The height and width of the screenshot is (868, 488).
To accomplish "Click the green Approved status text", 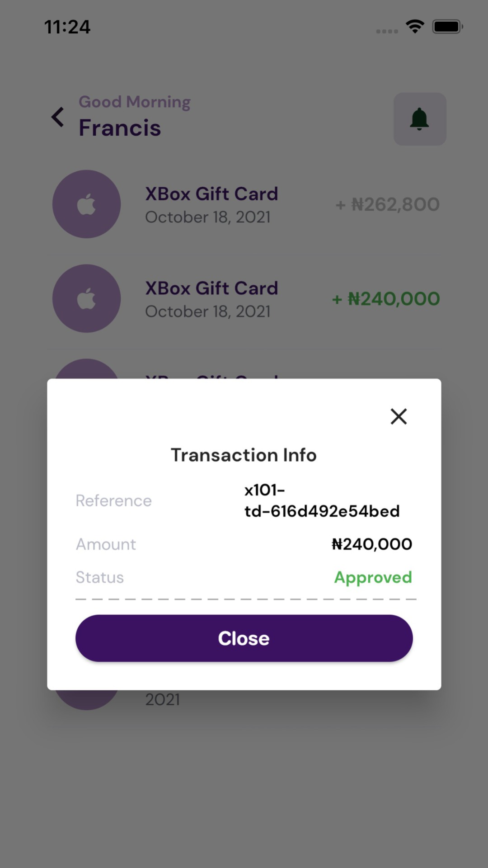I will click(373, 577).
